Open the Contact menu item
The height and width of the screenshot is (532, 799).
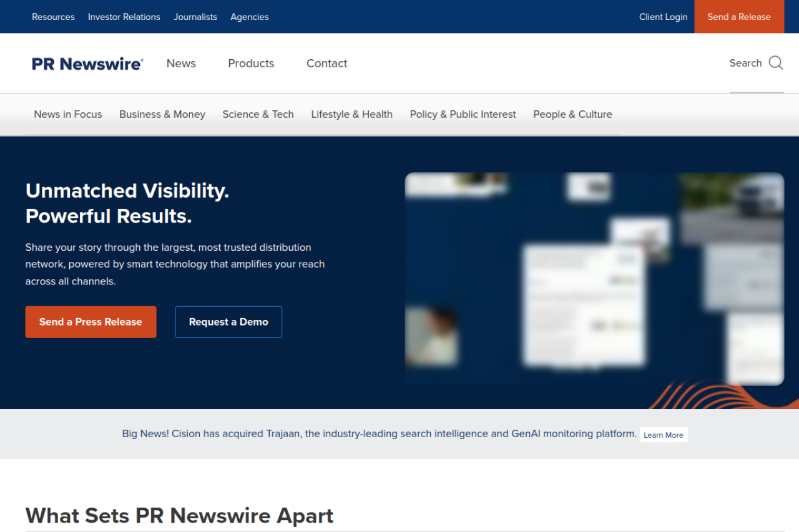point(326,64)
